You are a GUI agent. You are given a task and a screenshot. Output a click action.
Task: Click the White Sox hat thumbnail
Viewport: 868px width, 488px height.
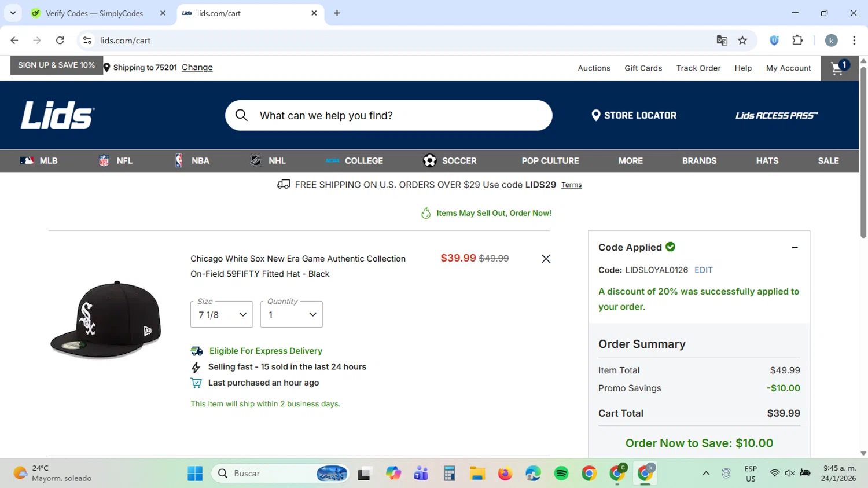[x=106, y=320]
